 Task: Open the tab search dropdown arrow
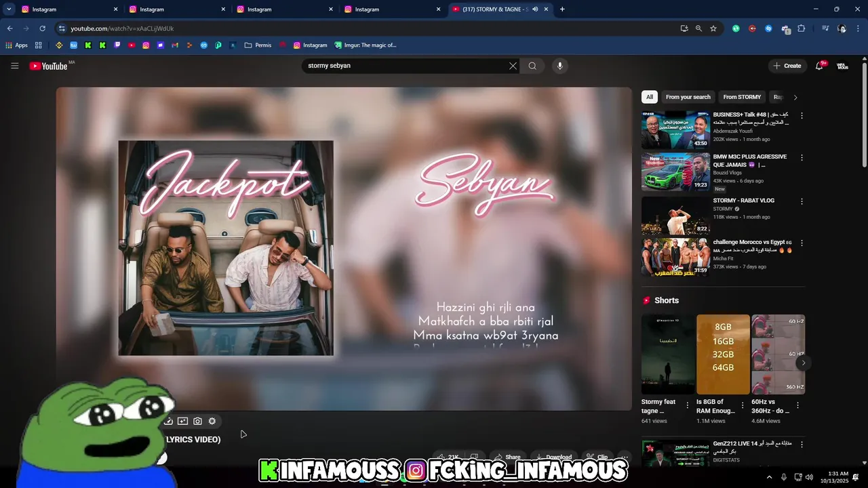[x=9, y=9]
